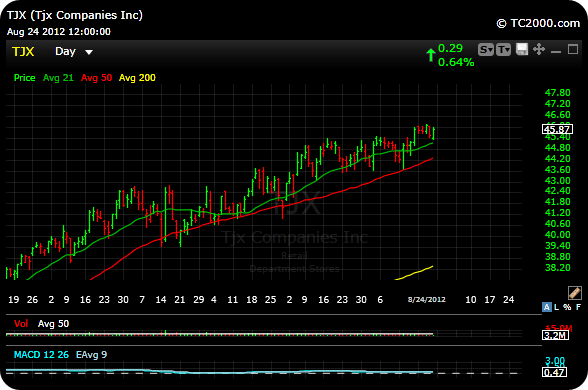This screenshot has width=588, height=390.
Task: Open the S dropdown button in chart header
Action: pyautogui.click(x=486, y=50)
